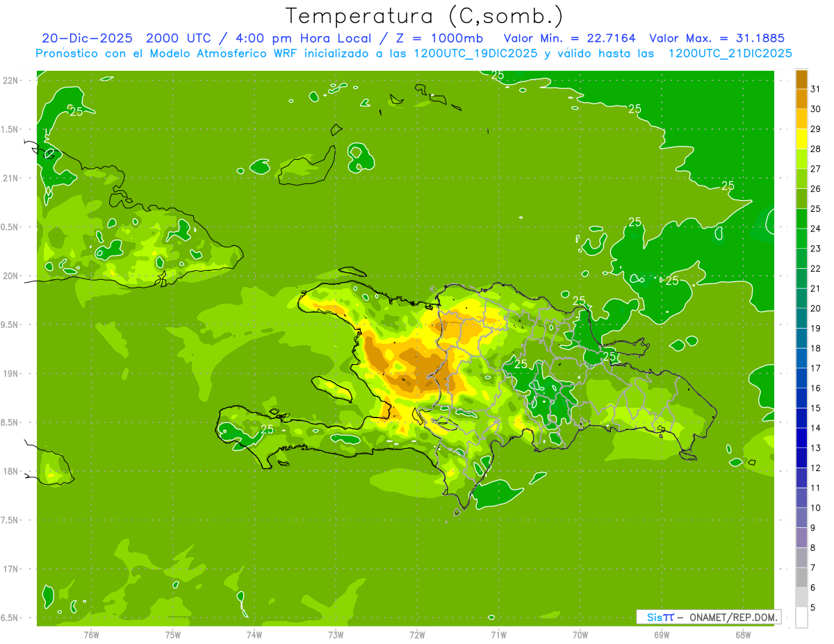This screenshot has width=834, height=644.
Task: Click the "SisTT – ONAMET/REP.DOM." credit box
Action: point(709,617)
